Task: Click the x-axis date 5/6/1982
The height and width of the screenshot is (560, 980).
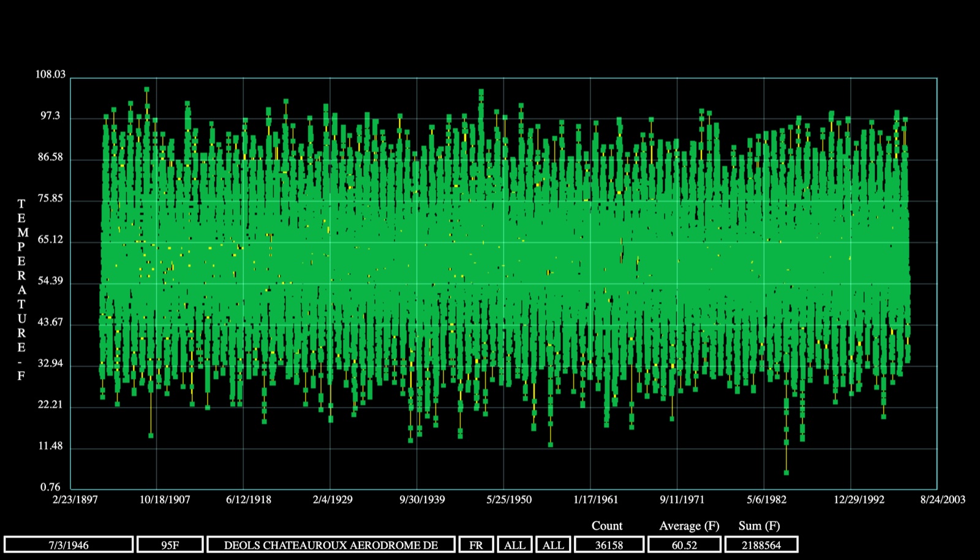Action: pyautogui.click(x=766, y=499)
